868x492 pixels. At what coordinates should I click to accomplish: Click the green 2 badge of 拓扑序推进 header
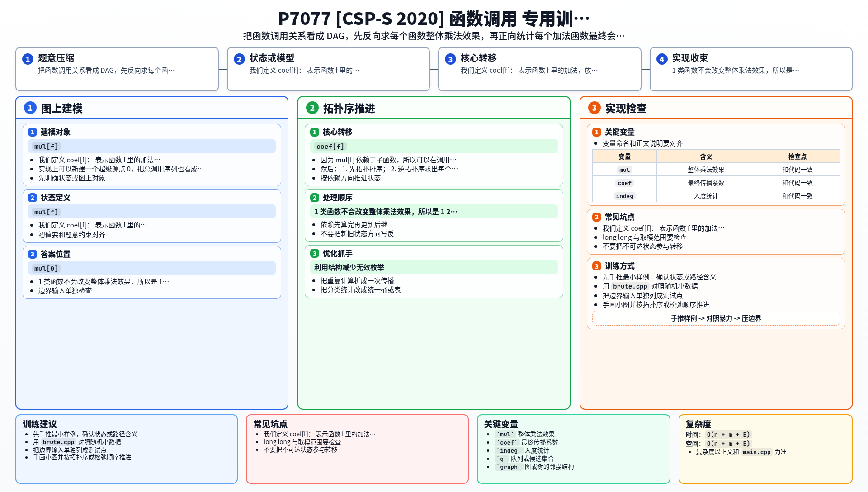(312, 108)
